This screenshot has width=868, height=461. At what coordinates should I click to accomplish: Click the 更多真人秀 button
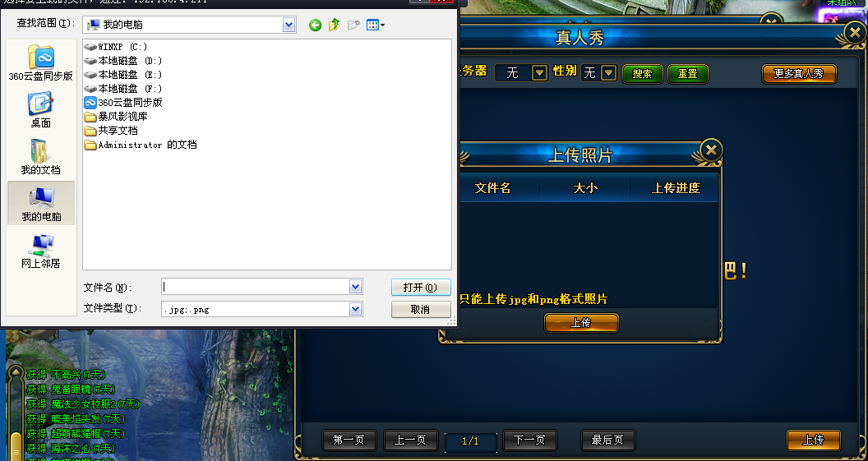[799, 74]
